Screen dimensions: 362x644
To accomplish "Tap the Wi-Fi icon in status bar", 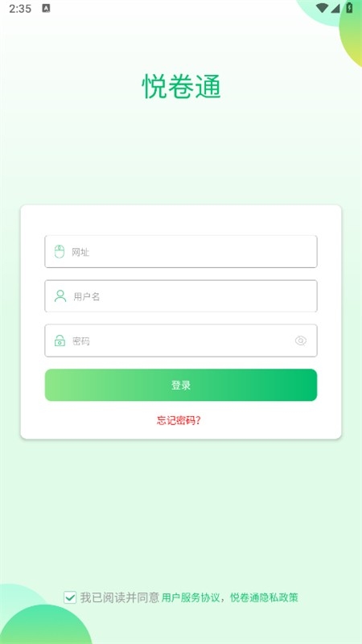I will click(x=323, y=8).
